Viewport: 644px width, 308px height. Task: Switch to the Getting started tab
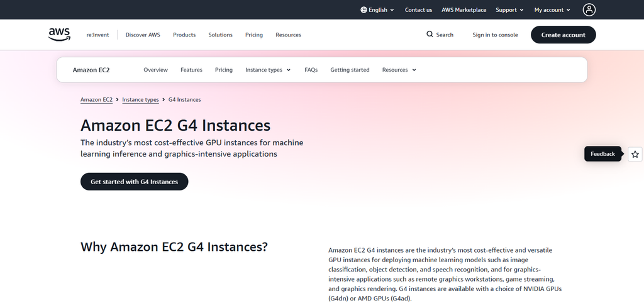tap(350, 70)
